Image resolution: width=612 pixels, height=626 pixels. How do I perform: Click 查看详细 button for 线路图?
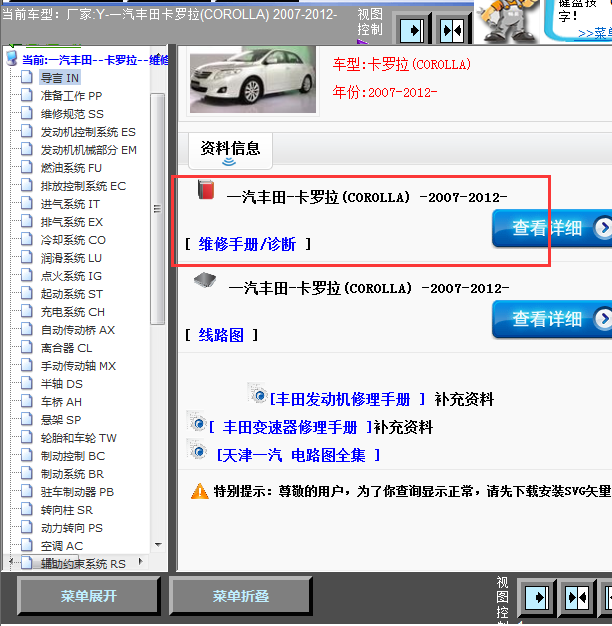552,319
